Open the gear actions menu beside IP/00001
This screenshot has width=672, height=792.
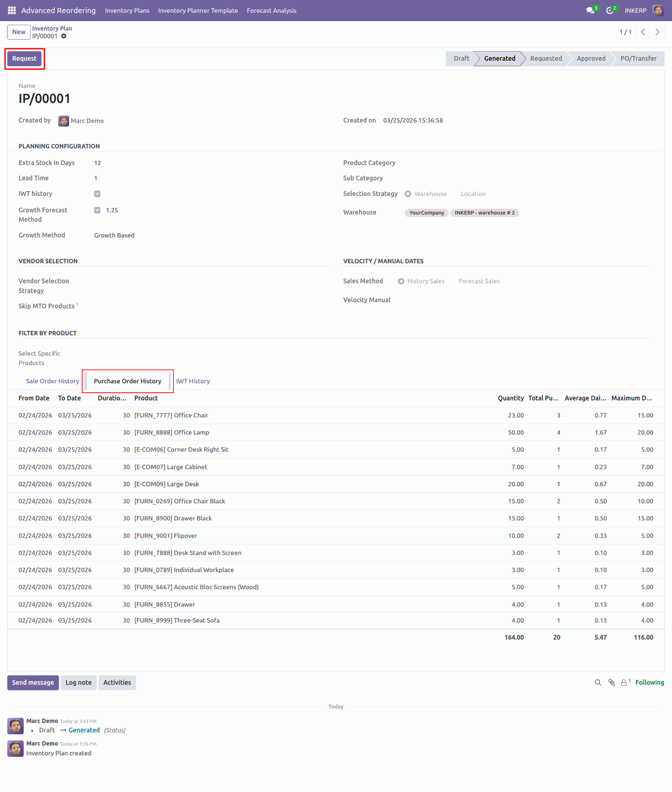click(x=64, y=36)
